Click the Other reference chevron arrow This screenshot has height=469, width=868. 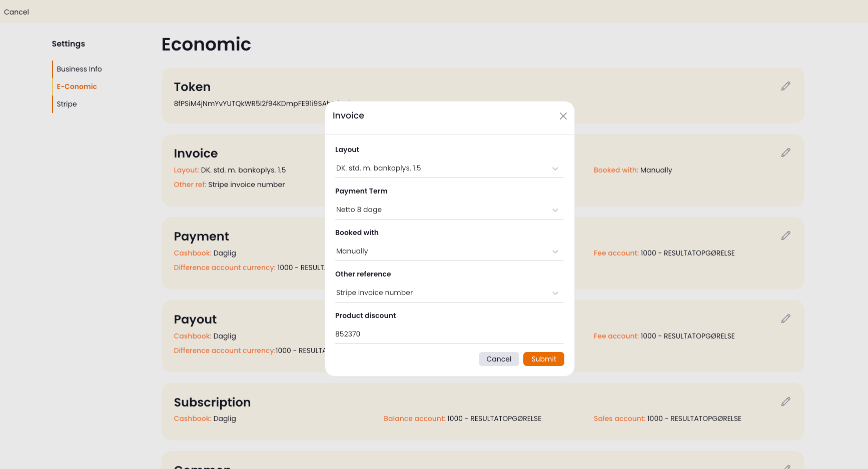coord(555,293)
